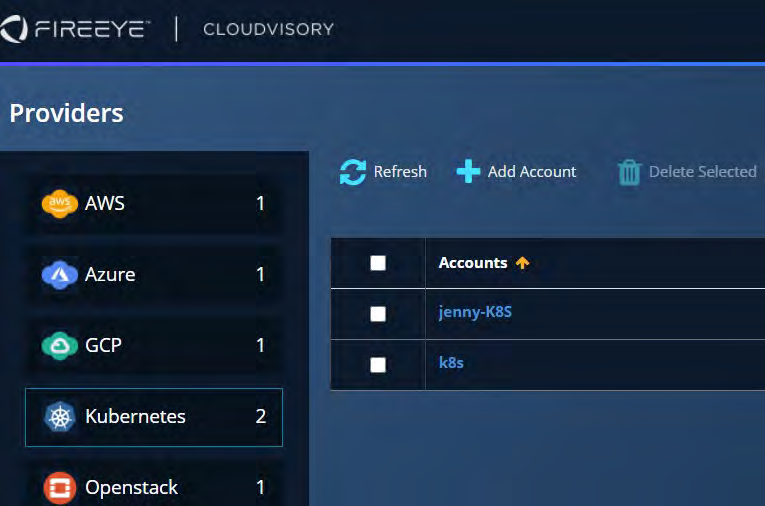Sort by the Accounts column header
The width and height of the screenshot is (765, 506).
(473, 263)
